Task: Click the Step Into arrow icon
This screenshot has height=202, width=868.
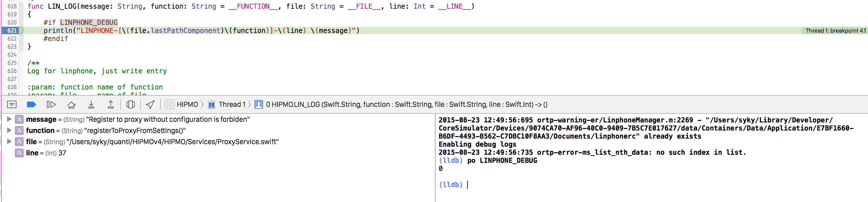Action: tap(91, 105)
